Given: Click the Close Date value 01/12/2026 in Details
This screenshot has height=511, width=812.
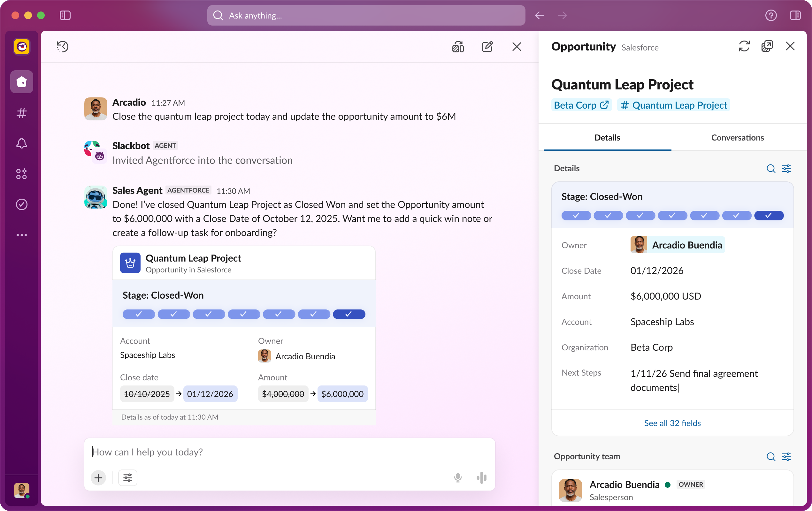Looking at the screenshot, I should (656, 271).
